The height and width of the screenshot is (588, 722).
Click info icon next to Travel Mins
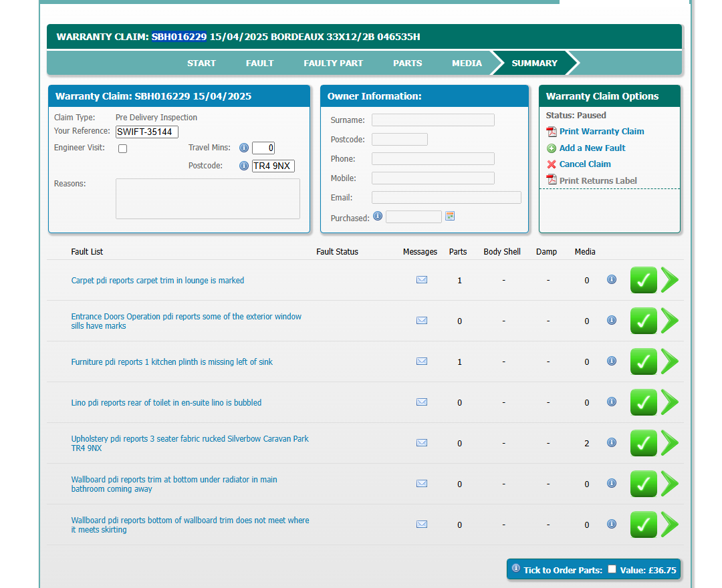pos(244,148)
